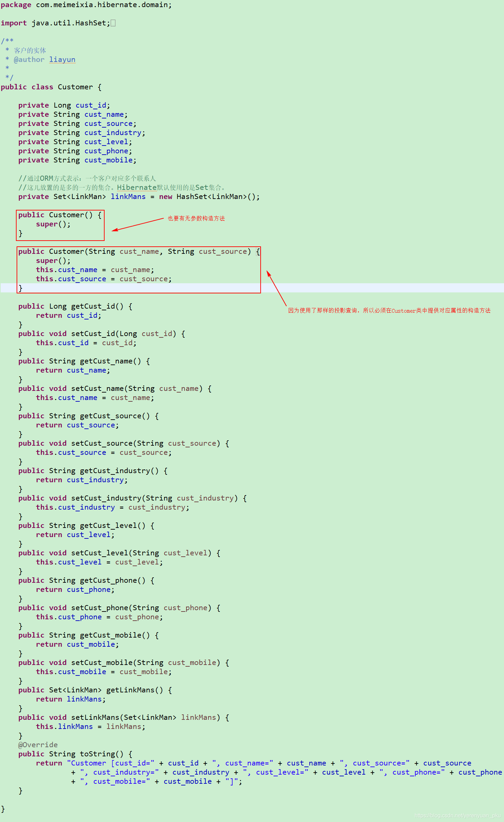Screen dimensions: 504x822
Task: Click the string literal "Customer [cust_id="
Action: click(111, 763)
